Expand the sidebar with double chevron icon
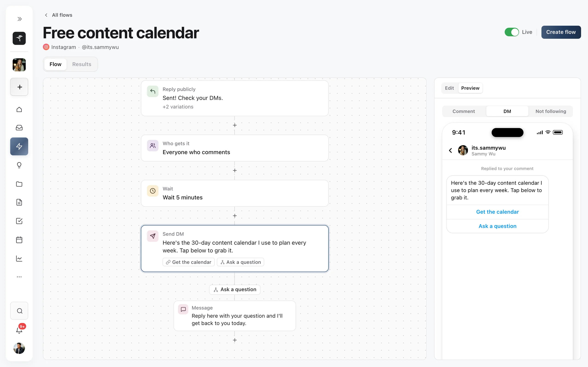The width and height of the screenshot is (588, 367). click(x=20, y=19)
